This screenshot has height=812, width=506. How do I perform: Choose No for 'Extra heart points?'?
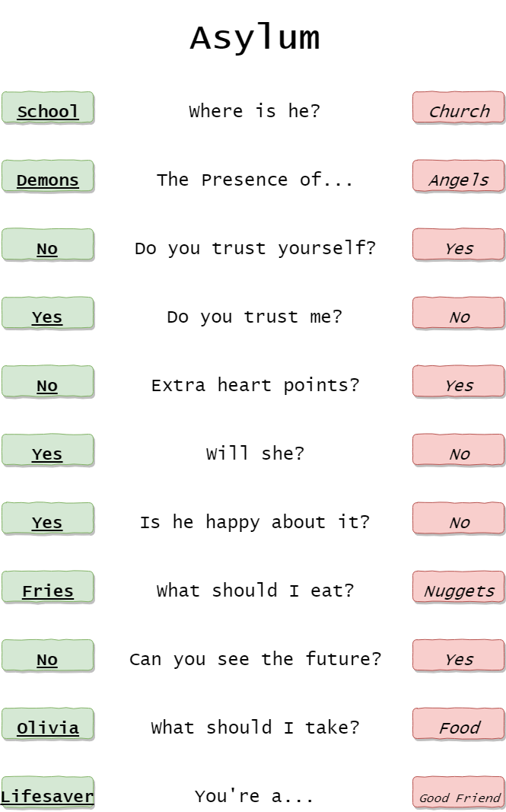(x=47, y=382)
